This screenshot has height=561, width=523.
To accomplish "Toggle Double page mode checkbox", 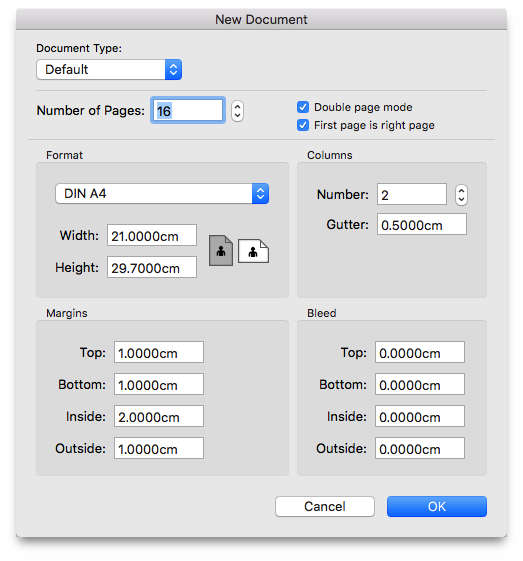I will (303, 107).
